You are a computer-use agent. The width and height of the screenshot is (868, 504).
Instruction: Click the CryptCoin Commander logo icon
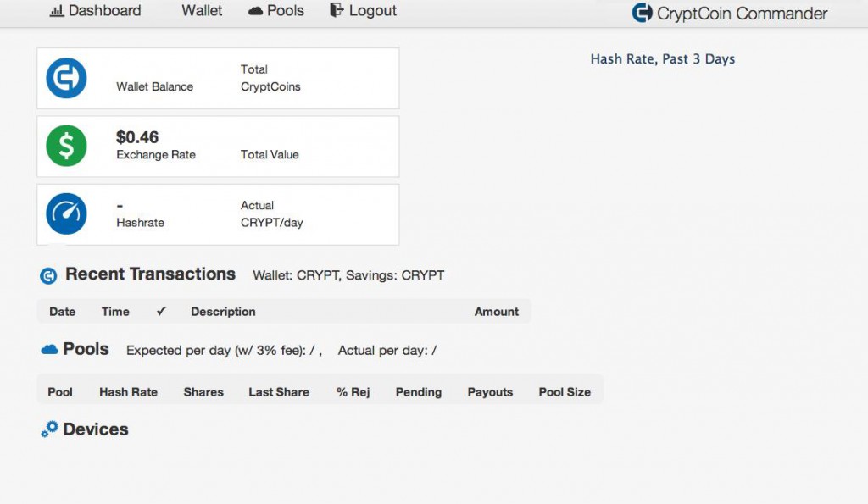pos(643,13)
